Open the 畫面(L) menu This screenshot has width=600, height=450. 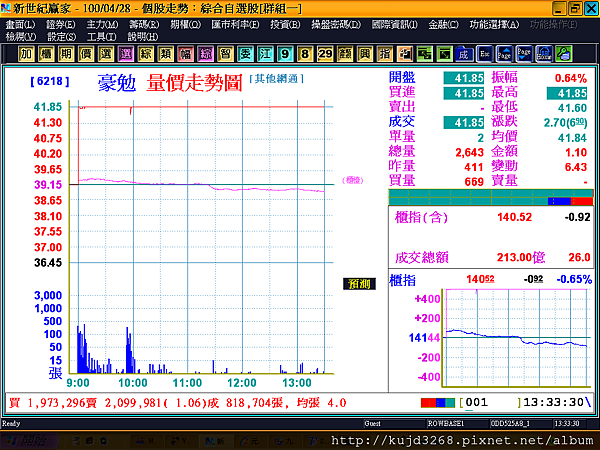(20, 25)
